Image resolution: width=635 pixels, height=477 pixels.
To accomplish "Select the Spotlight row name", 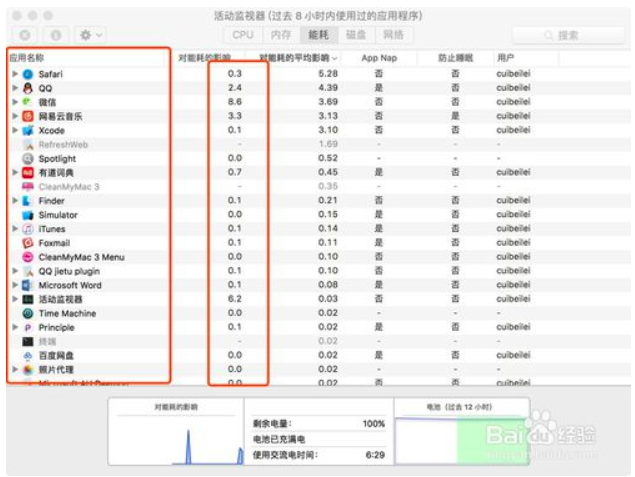I will [57, 159].
